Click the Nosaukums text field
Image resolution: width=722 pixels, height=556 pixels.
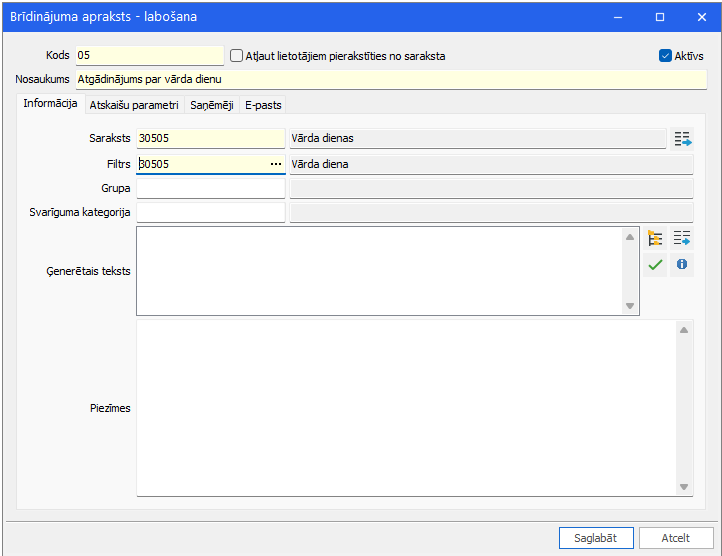391,79
